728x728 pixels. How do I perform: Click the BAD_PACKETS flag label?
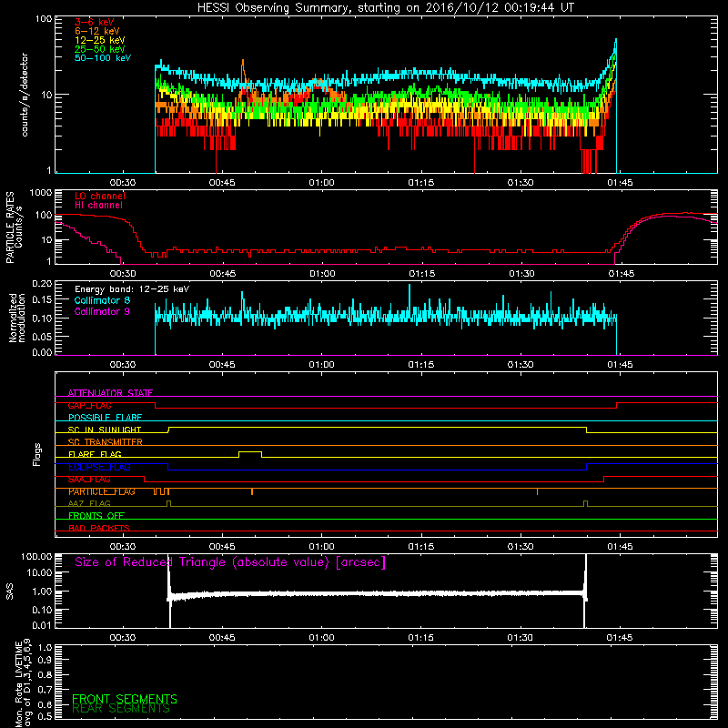(99, 528)
